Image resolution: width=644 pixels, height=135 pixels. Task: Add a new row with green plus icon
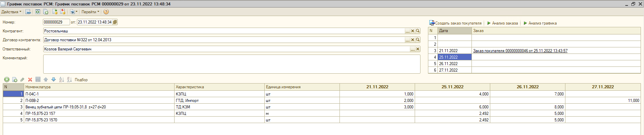pos(6,80)
